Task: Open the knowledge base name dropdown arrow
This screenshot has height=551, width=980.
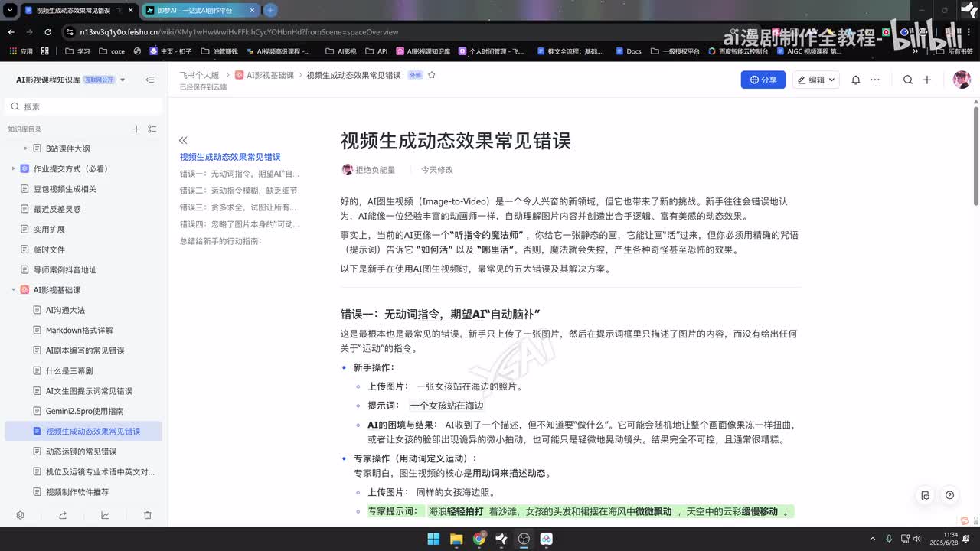Action: (x=122, y=80)
